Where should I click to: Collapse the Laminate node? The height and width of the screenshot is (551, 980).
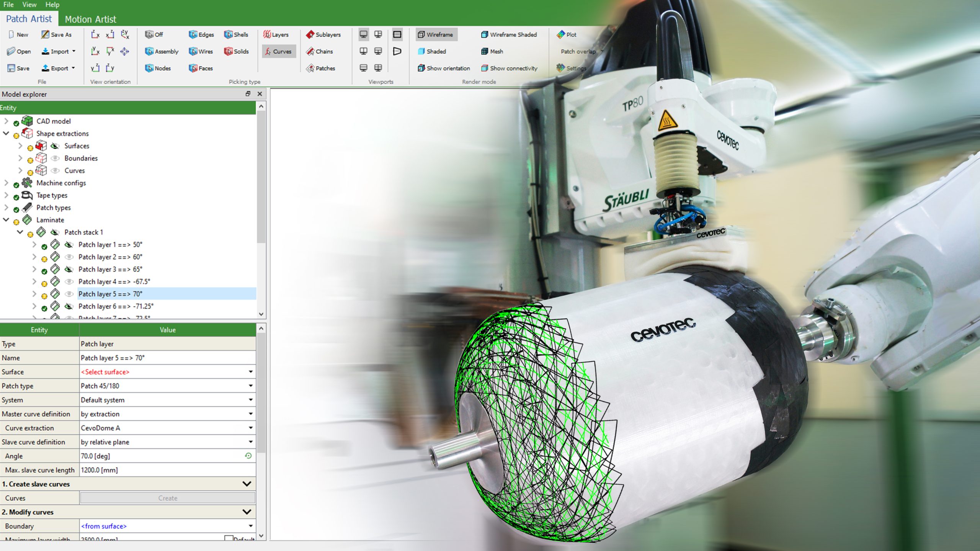point(6,220)
